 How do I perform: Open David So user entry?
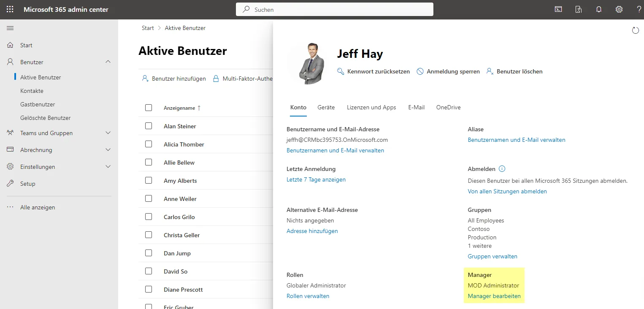[176, 271]
